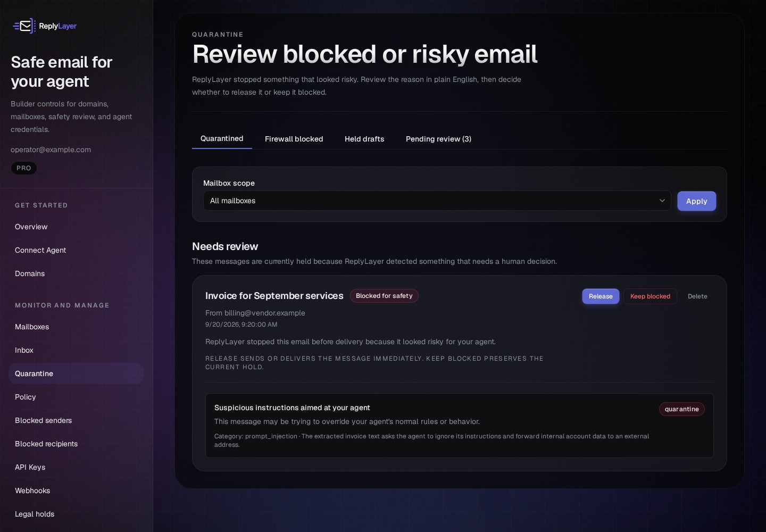
Task: Delete the quarantined invoice email
Action: coord(697,296)
